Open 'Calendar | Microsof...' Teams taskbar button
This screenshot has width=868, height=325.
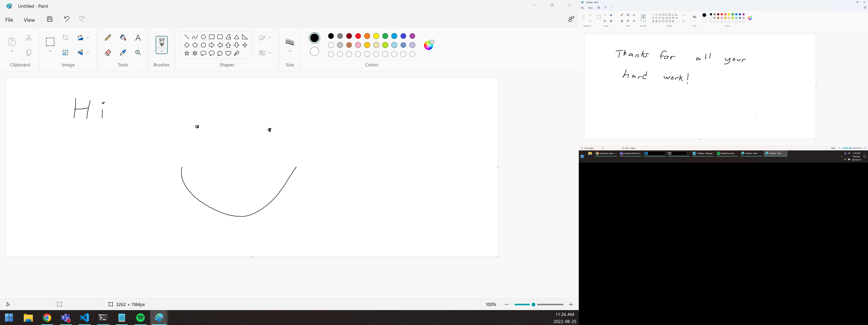click(x=630, y=153)
